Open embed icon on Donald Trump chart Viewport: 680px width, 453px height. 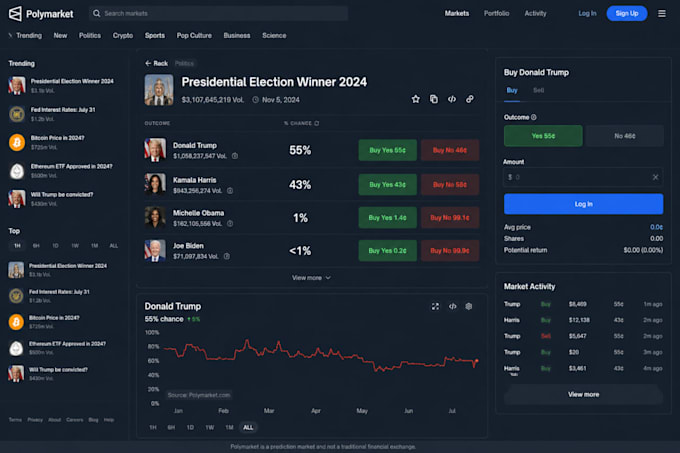point(452,306)
